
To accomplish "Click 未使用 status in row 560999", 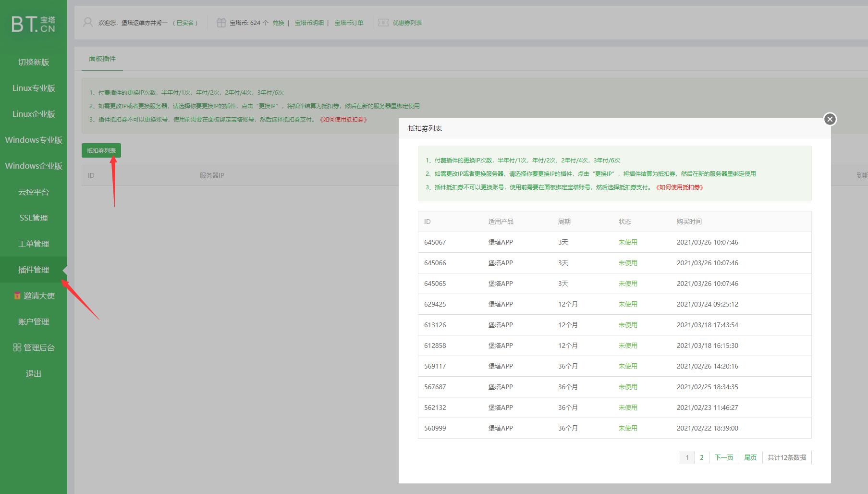I will coord(628,428).
